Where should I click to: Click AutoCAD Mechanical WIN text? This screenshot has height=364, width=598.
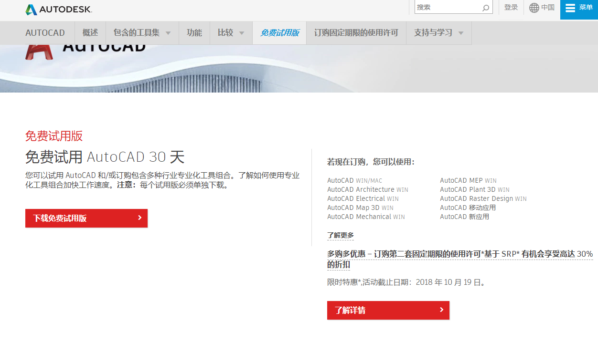coord(366,217)
